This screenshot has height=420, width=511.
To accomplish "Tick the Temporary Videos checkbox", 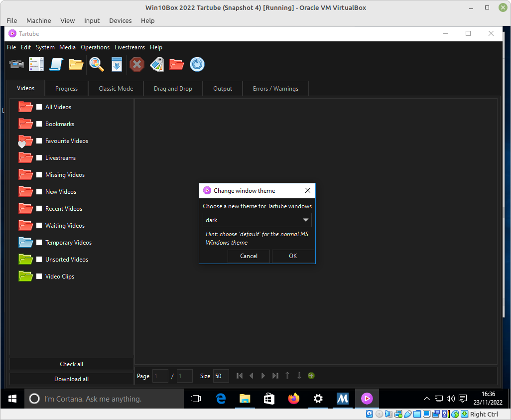I will click(x=39, y=243).
